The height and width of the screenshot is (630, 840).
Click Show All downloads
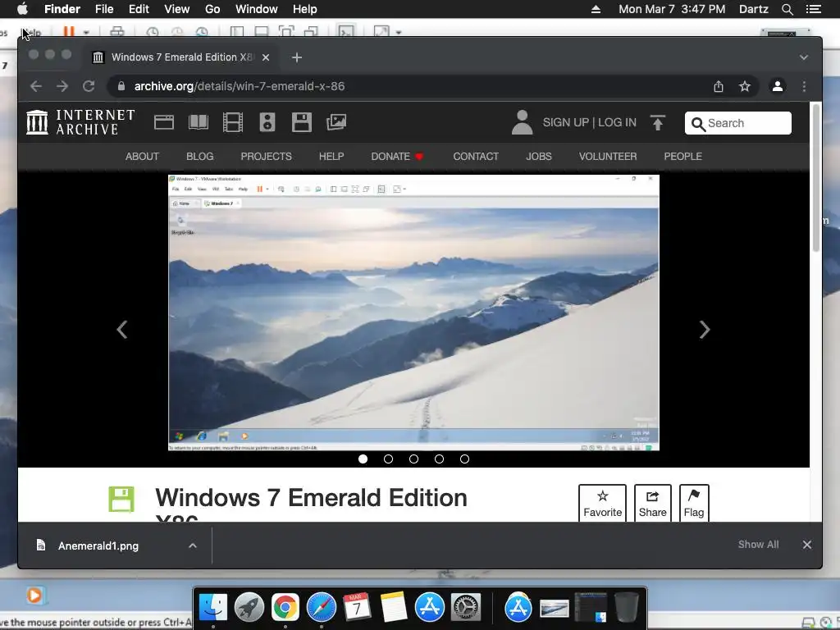point(758,545)
